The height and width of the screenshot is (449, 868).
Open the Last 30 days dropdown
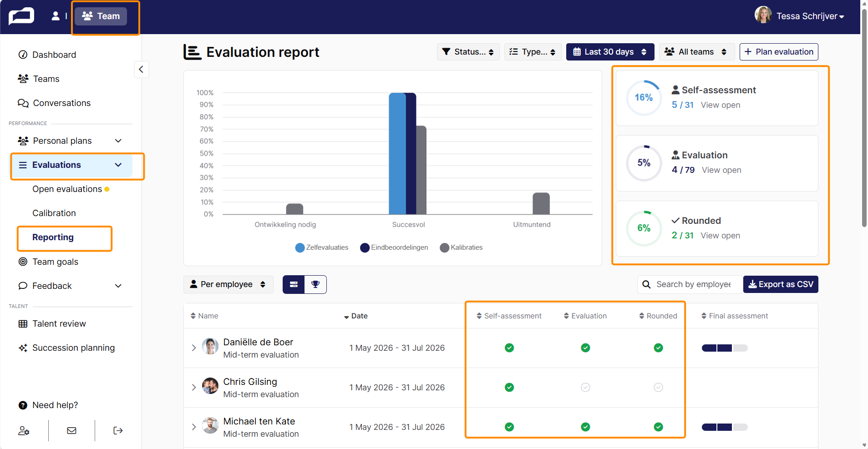coord(610,52)
